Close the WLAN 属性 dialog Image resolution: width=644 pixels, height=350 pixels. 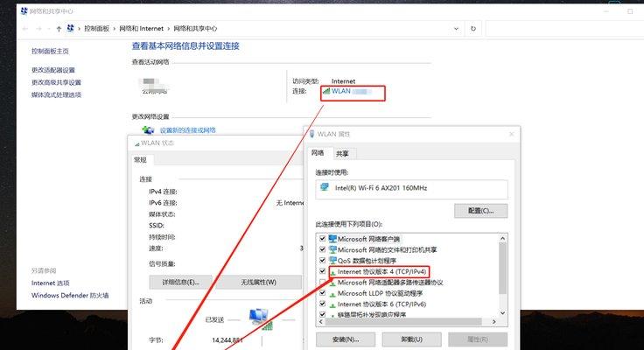click(x=511, y=134)
